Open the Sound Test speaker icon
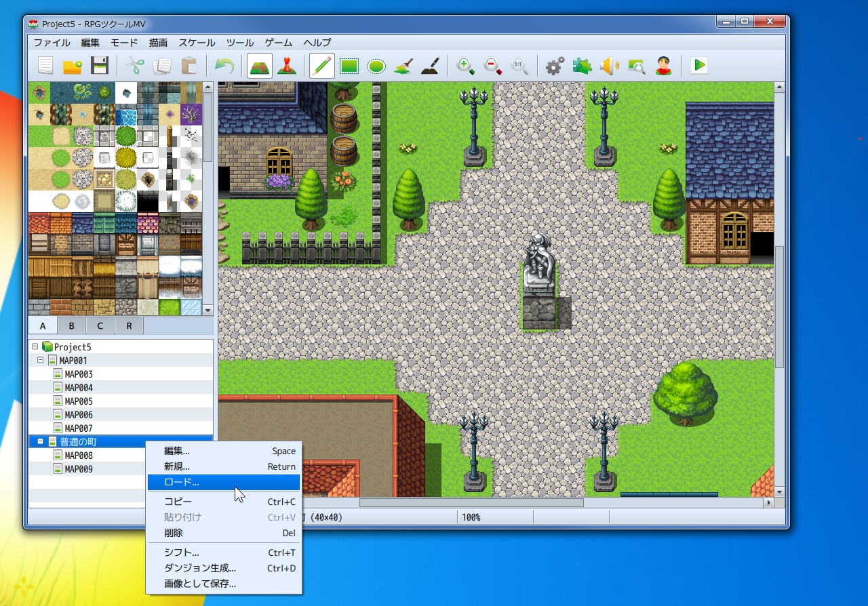Image resolution: width=868 pixels, height=606 pixels. click(x=609, y=66)
